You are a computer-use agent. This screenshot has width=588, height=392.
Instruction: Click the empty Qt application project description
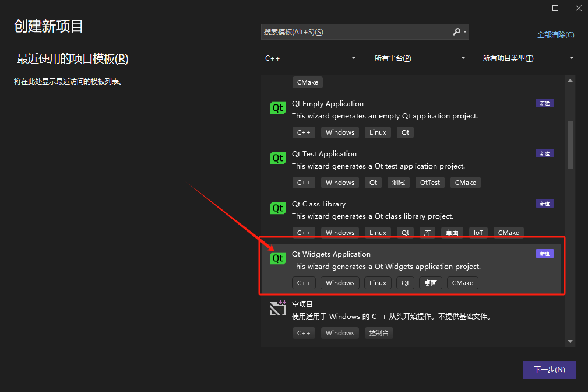(385, 116)
